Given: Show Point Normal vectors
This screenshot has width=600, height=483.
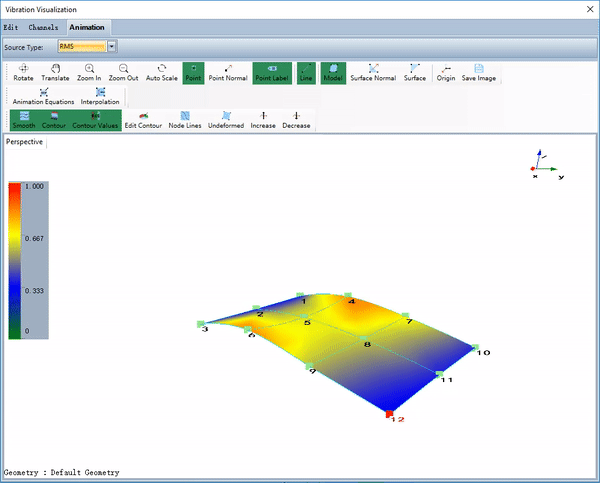Looking at the screenshot, I should click(228, 73).
